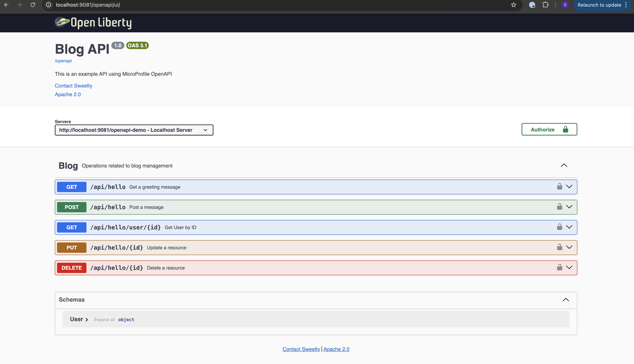Click the lock icon on GET /api/hello
The image size is (634, 364).
click(559, 186)
